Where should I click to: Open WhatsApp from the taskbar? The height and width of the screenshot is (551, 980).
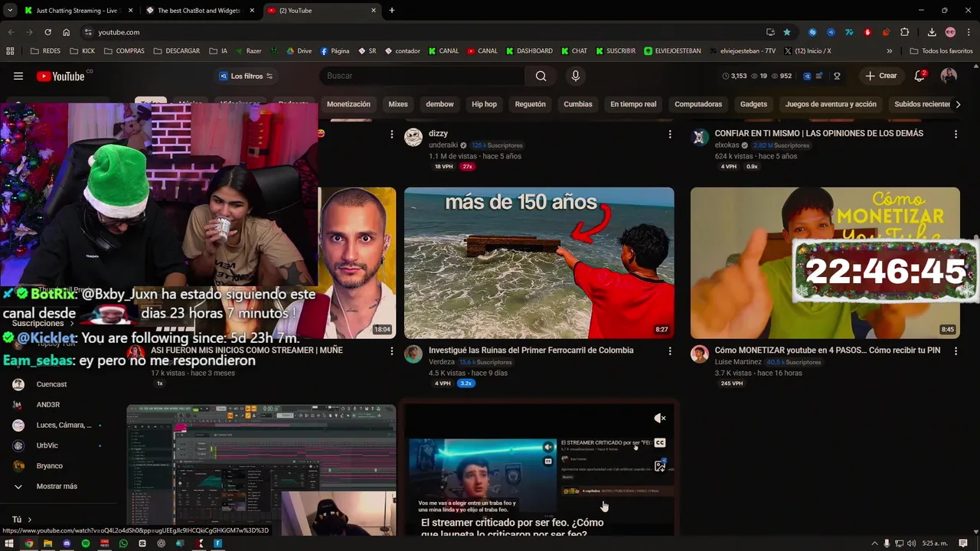pyautogui.click(x=123, y=543)
